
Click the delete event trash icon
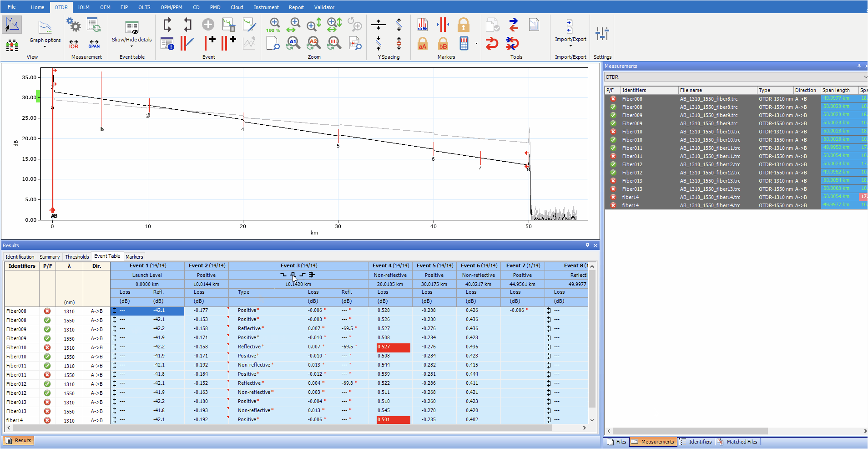pos(229,25)
